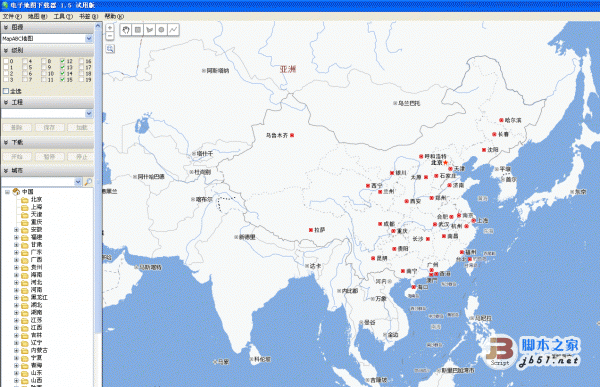Collapse the 级别 panel section
The width and height of the screenshot is (600, 387).
click(x=6, y=50)
